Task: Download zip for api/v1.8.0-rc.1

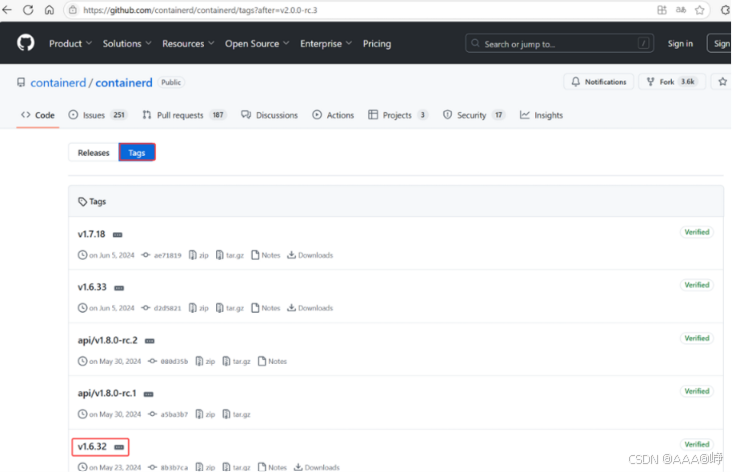Action: coord(205,414)
